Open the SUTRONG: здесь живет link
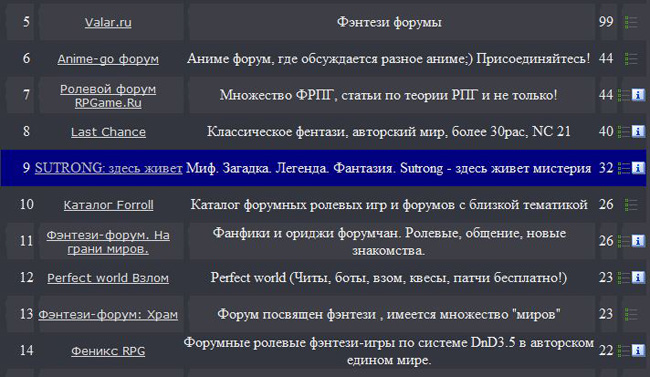The width and height of the screenshot is (650, 377). (109, 168)
